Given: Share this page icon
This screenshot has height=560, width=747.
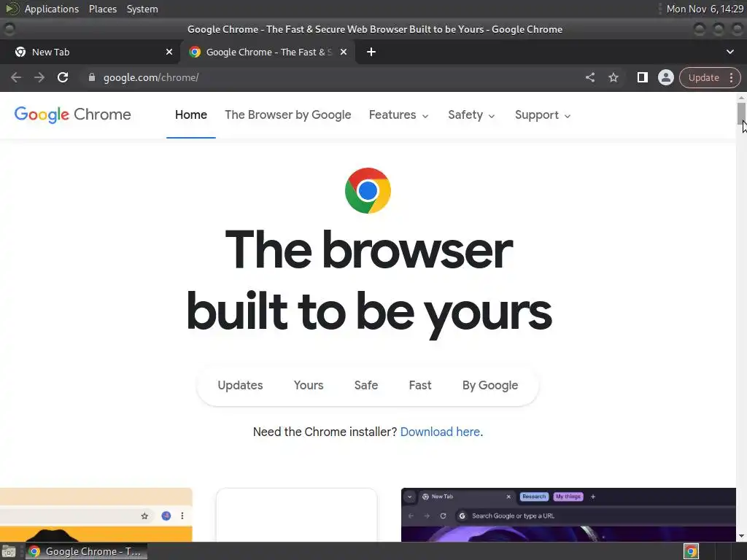Looking at the screenshot, I should (589, 77).
